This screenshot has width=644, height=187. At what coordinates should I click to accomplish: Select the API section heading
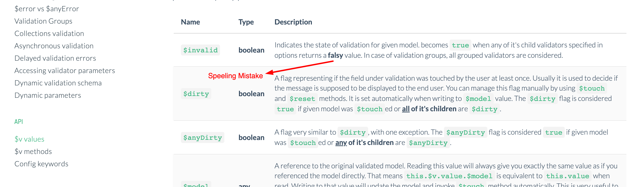[19, 122]
